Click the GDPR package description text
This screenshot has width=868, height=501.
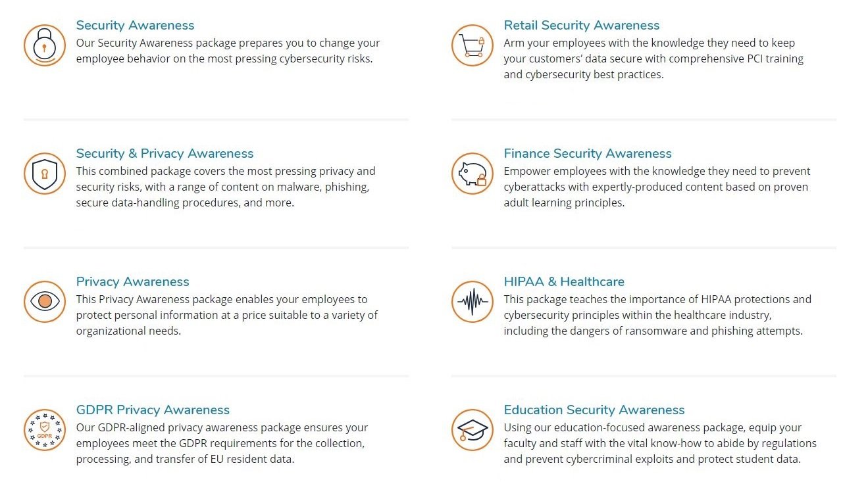point(222,444)
